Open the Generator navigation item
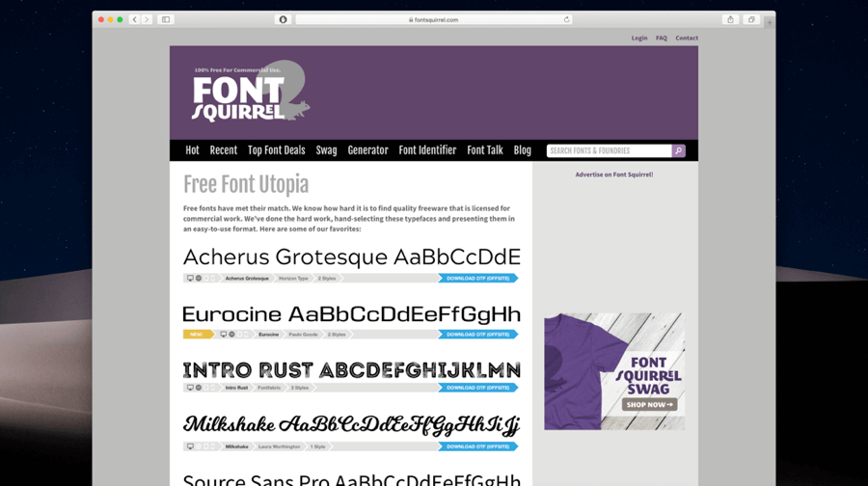 click(367, 150)
